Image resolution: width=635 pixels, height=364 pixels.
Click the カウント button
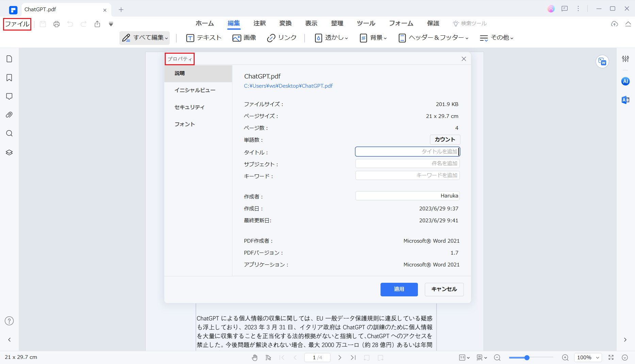coord(445,140)
